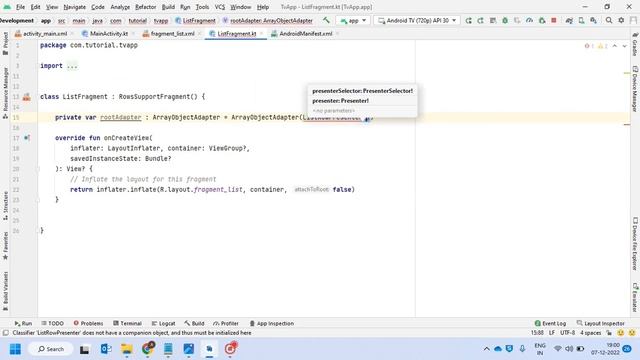Click the red Stop button icon

[x=554, y=20]
